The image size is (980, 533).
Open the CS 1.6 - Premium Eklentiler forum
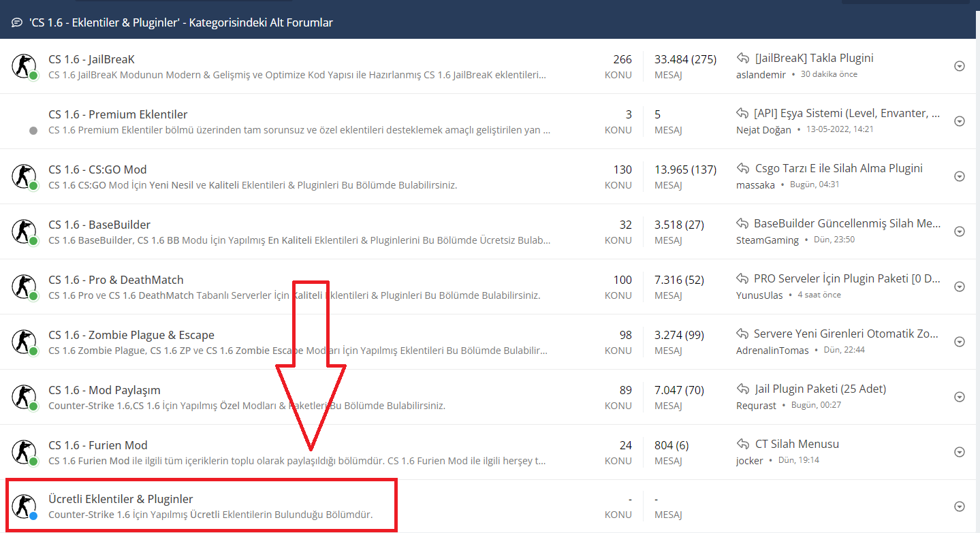(x=118, y=114)
